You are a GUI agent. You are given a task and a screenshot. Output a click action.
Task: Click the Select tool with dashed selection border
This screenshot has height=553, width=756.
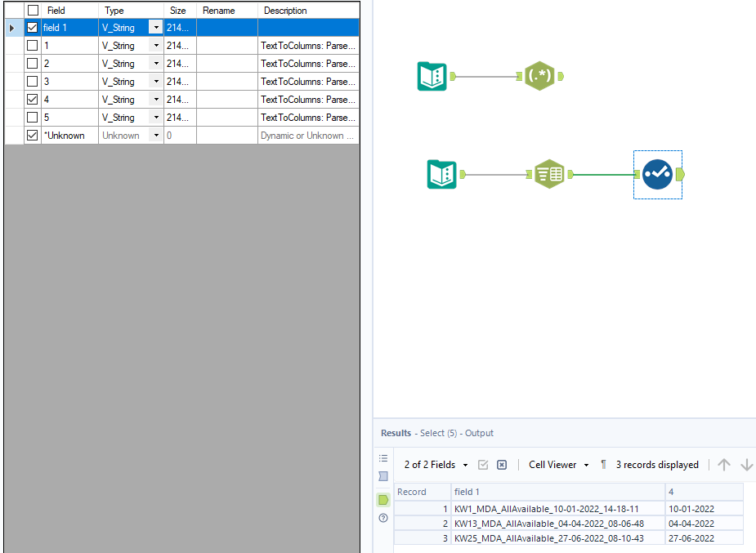(x=657, y=174)
